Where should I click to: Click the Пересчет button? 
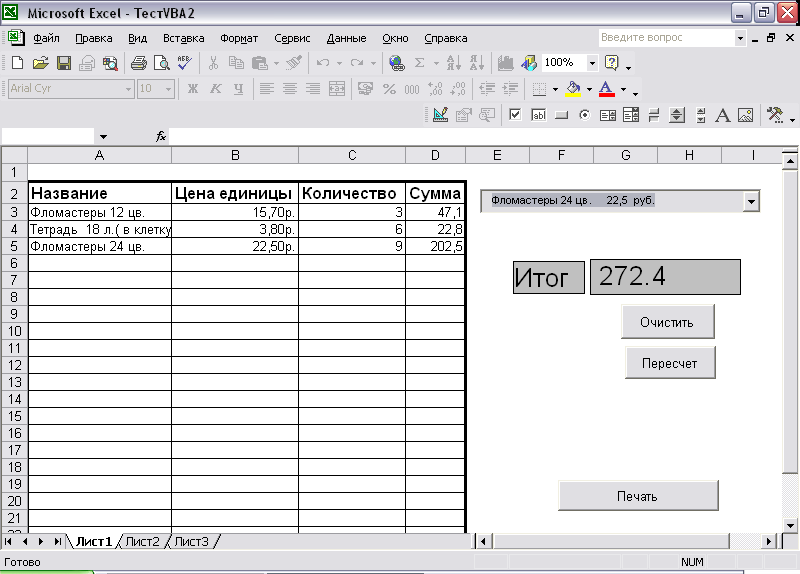[x=670, y=363]
